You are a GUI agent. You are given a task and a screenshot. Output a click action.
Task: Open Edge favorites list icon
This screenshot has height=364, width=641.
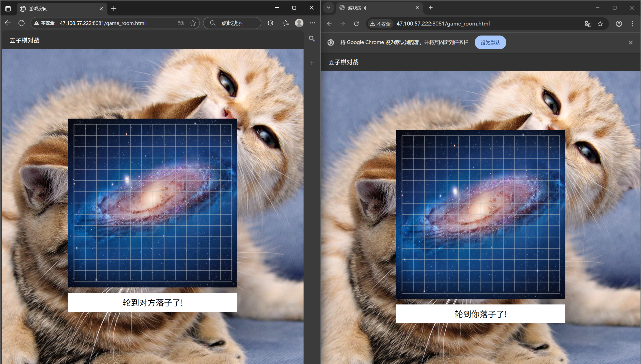pos(286,23)
